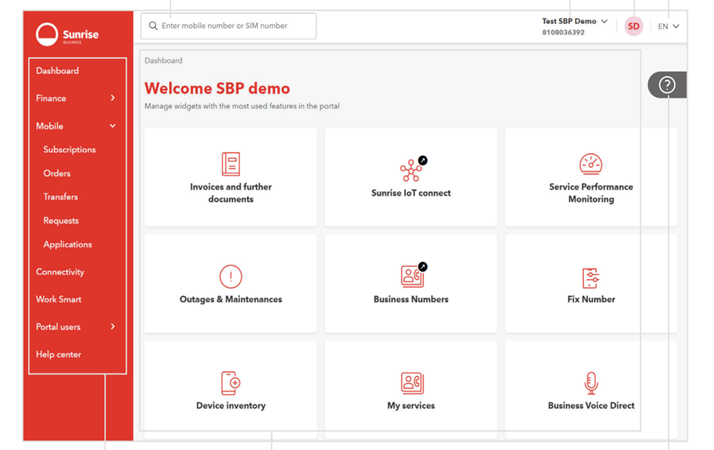This screenshot has width=714, height=450.
Task: Focus the mobile or SIM number search field
Action: 229,26
